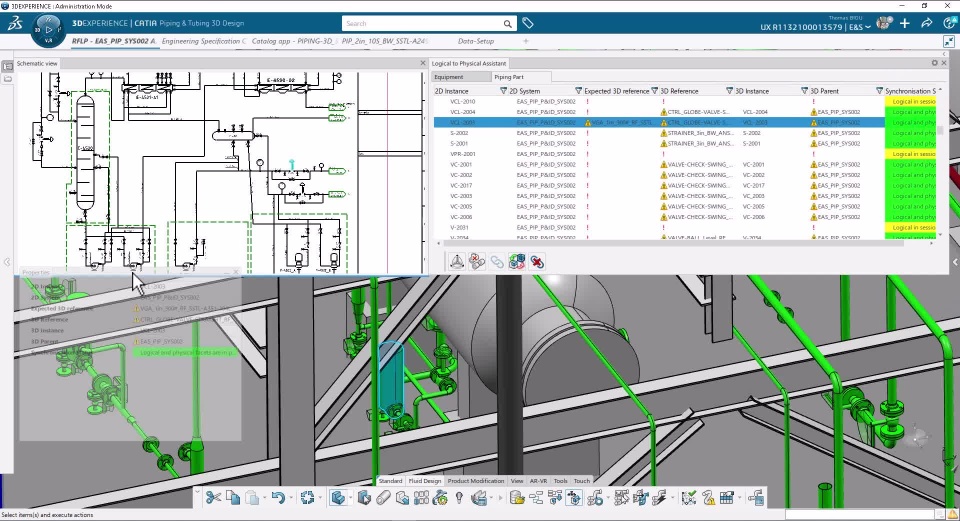
Task: Click the Synchronisation status column header
Action: click(910, 91)
